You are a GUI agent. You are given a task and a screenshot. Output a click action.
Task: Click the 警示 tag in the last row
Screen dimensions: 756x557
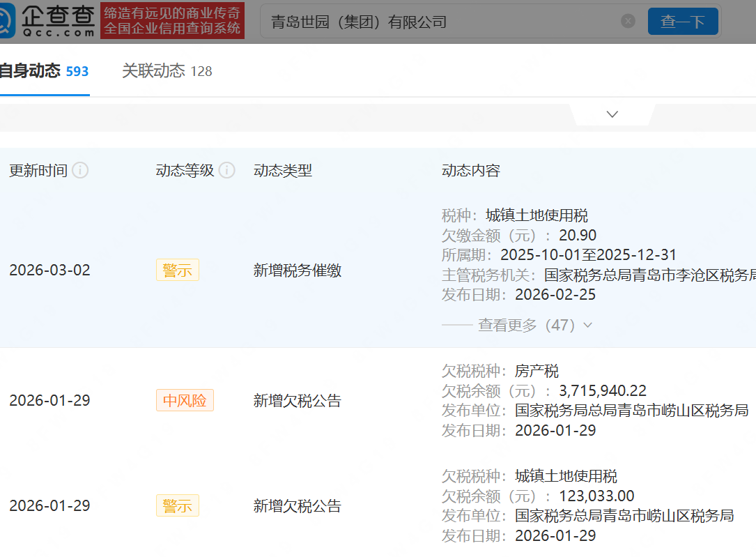pyautogui.click(x=178, y=506)
